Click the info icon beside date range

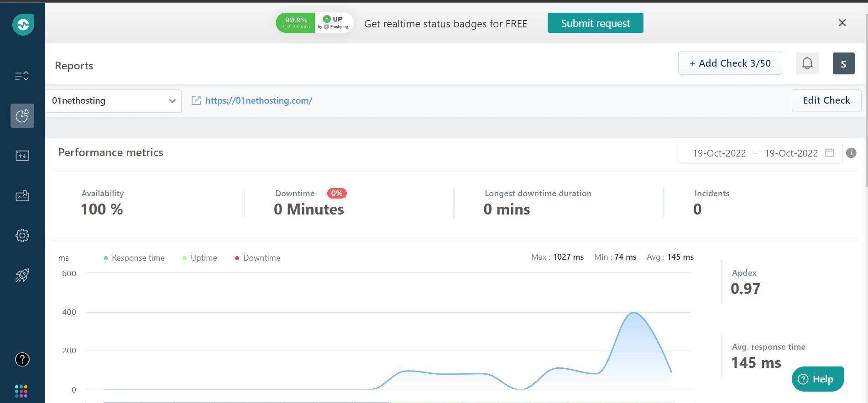click(851, 153)
